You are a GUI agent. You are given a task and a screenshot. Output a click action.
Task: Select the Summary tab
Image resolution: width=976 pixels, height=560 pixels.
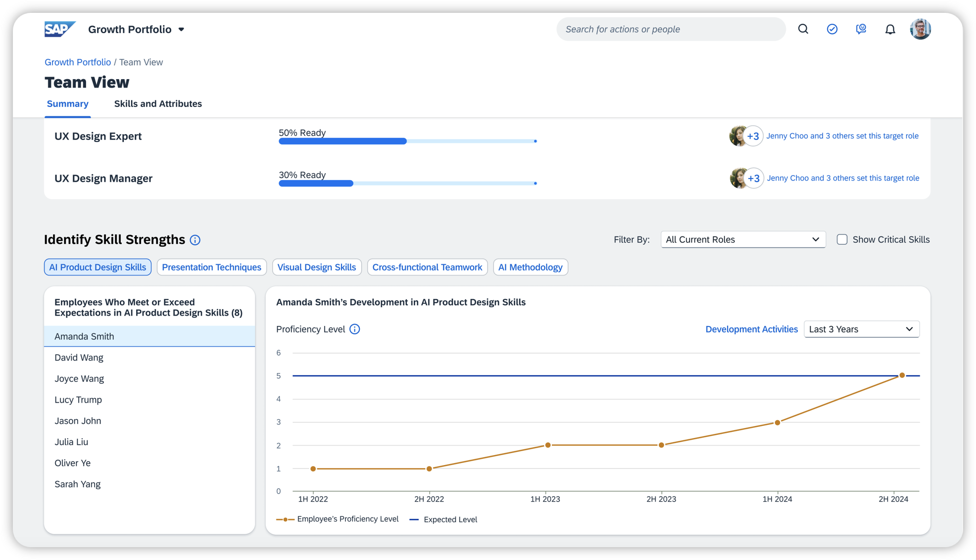click(67, 104)
